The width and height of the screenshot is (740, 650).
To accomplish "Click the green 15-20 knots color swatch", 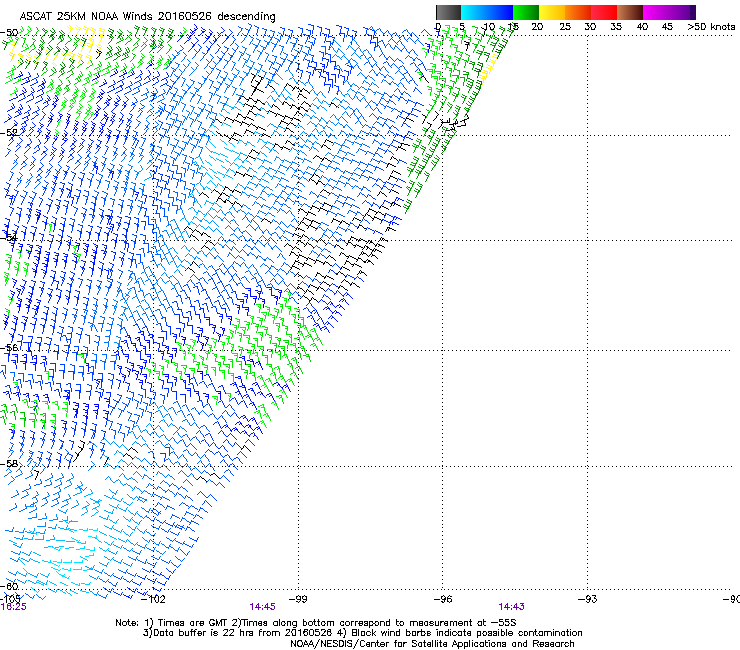I will pos(526,12).
